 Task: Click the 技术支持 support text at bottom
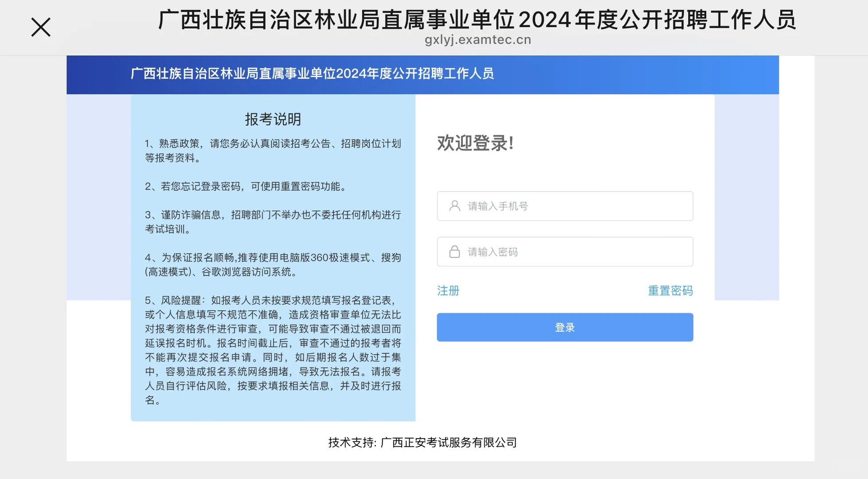pyautogui.click(x=422, y=442)
